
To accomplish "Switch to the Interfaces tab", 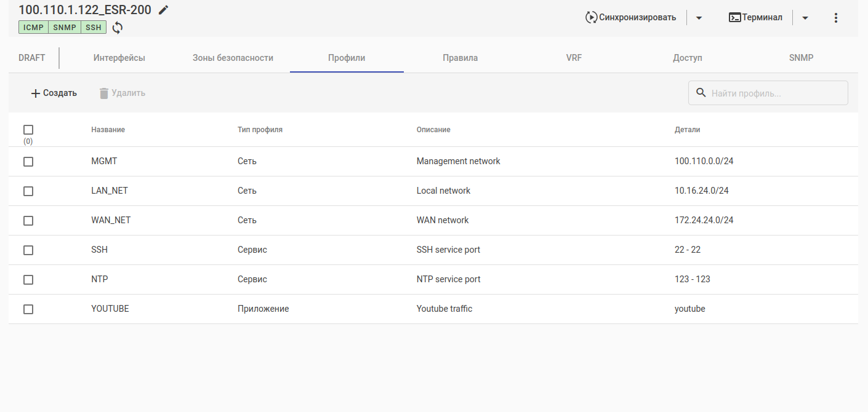I will (x=119, y=58).
